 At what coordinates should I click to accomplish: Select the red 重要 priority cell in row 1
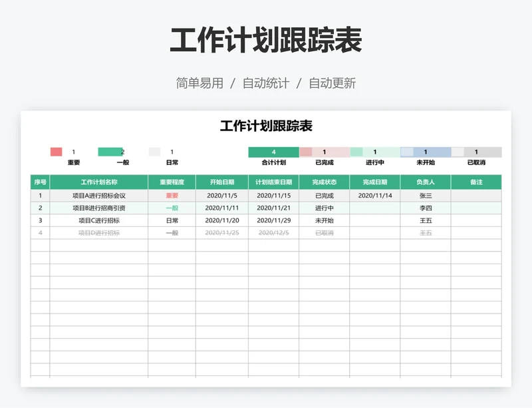(172, 196)
